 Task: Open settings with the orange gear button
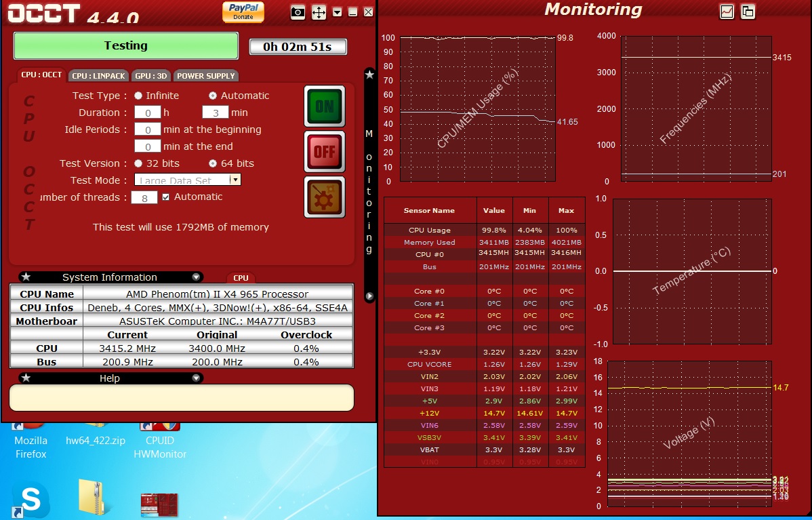pyautogui.click(x=325, y=197)
